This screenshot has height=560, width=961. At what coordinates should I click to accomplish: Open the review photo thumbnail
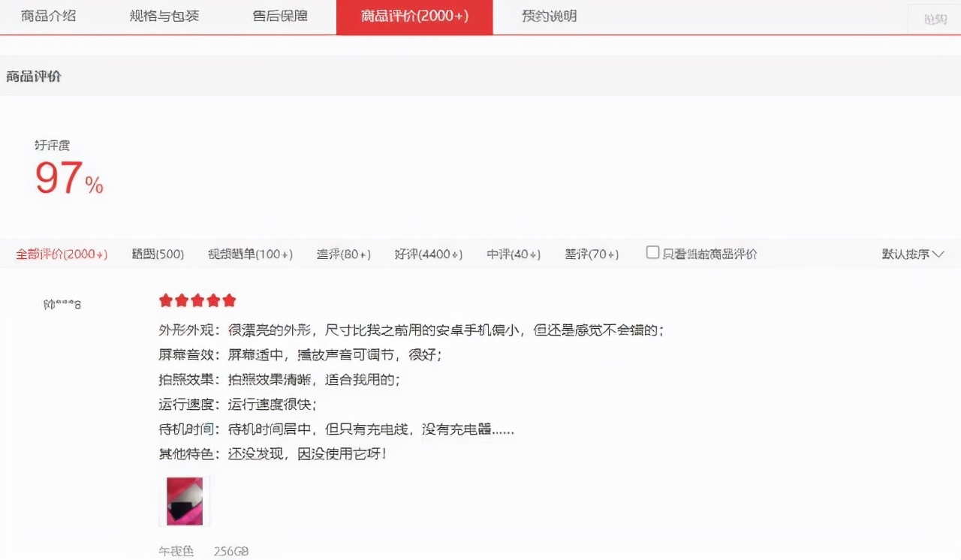point(185,500)
